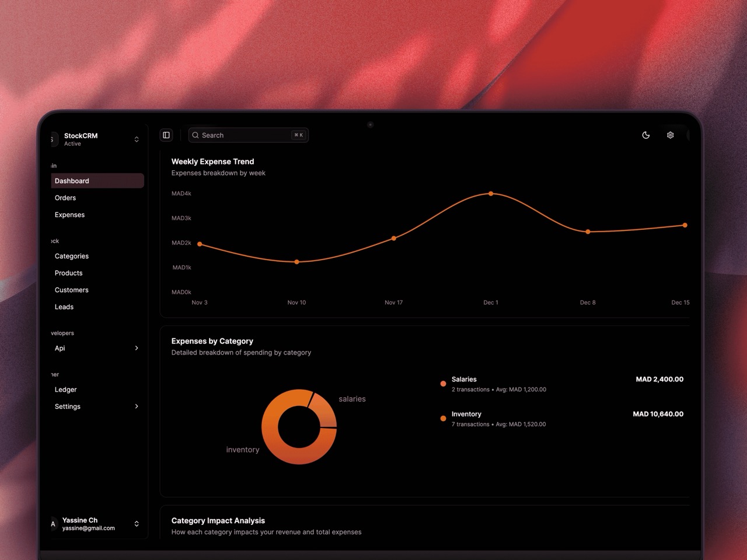747x560 pixels.
Task: Open settings gear icon in header
Action: pos(670,135)
